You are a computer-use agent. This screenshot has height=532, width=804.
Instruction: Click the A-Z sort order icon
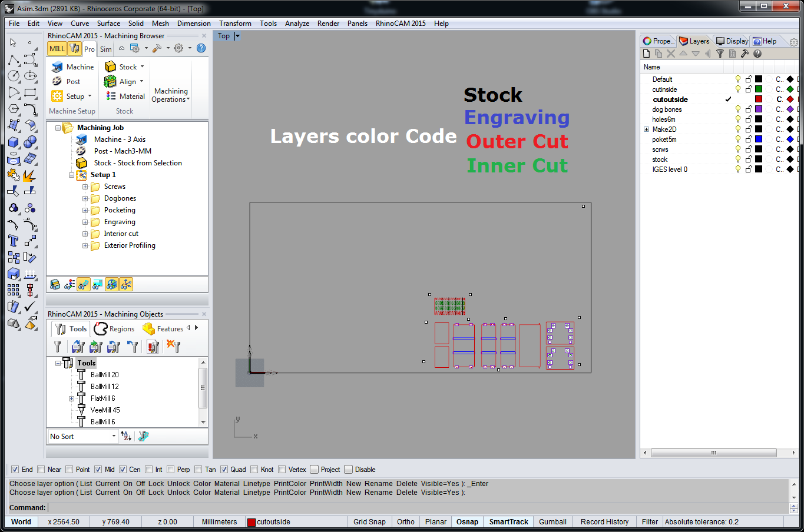(x=126, y=436)
